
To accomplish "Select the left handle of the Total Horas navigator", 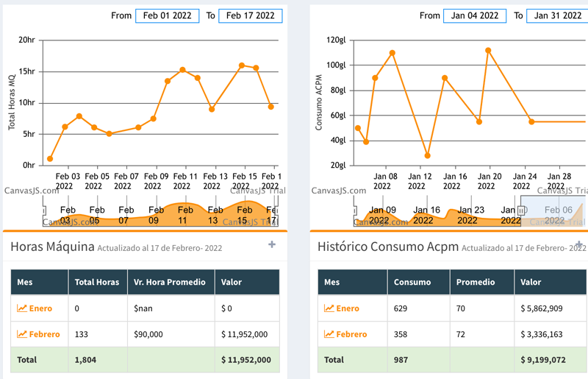I will click(x=46, y=210).
